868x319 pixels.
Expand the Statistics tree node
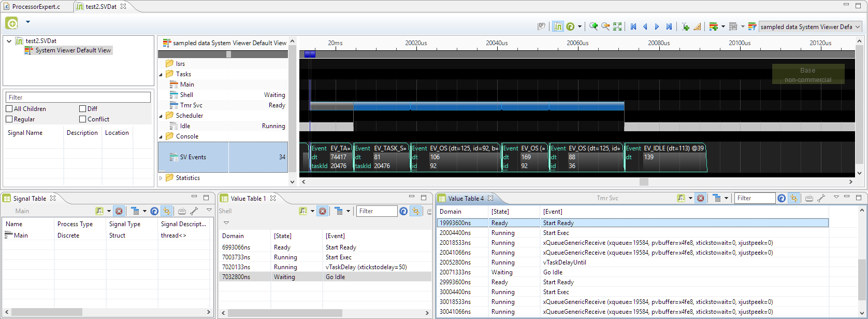(x=161, y=178)
